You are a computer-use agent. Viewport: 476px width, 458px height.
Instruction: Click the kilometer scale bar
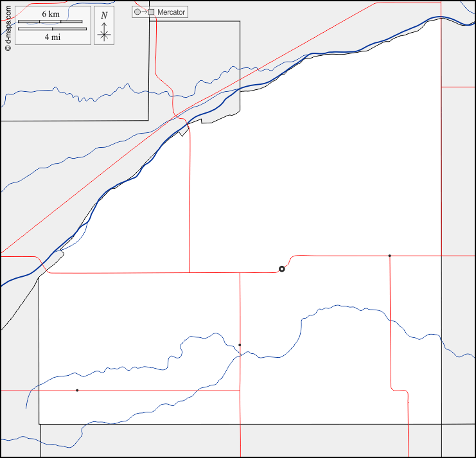pyautogui.click(x=50, y=22)
